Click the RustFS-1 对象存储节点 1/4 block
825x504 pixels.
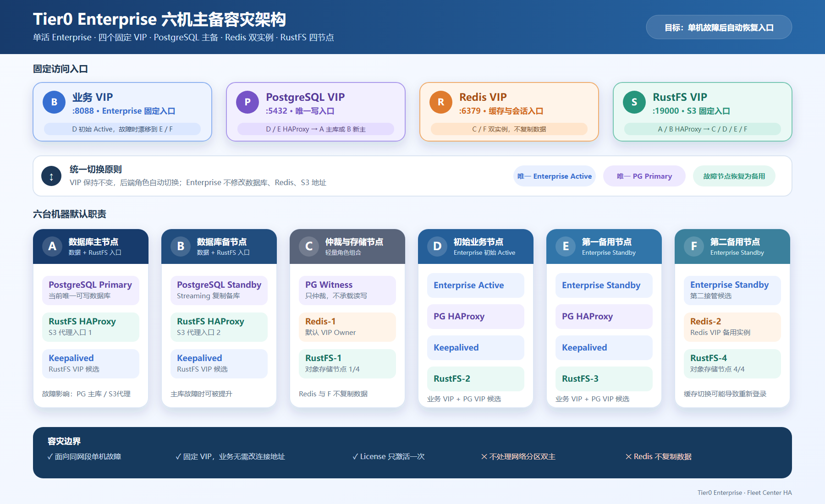point(347,363)
